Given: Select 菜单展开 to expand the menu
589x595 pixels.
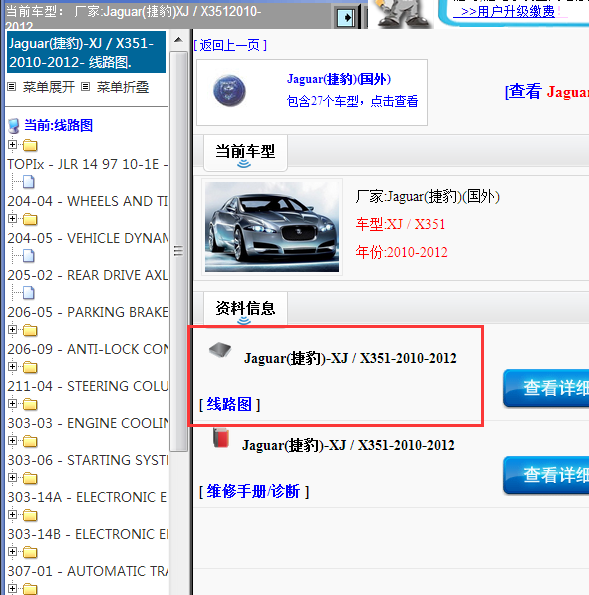Looking at the screenshot, I should click(x=49, y=87).
